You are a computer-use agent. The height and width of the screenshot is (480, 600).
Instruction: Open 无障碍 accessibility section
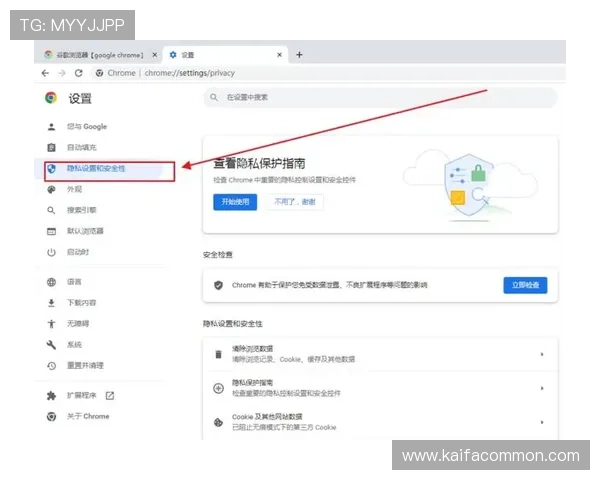[78, 323]
